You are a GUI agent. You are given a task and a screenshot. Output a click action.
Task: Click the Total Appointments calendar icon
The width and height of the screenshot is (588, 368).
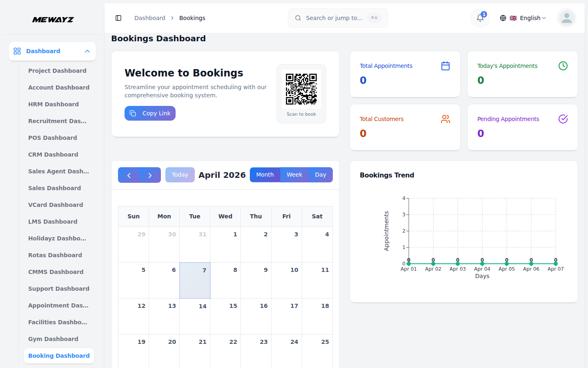point(445,65)
